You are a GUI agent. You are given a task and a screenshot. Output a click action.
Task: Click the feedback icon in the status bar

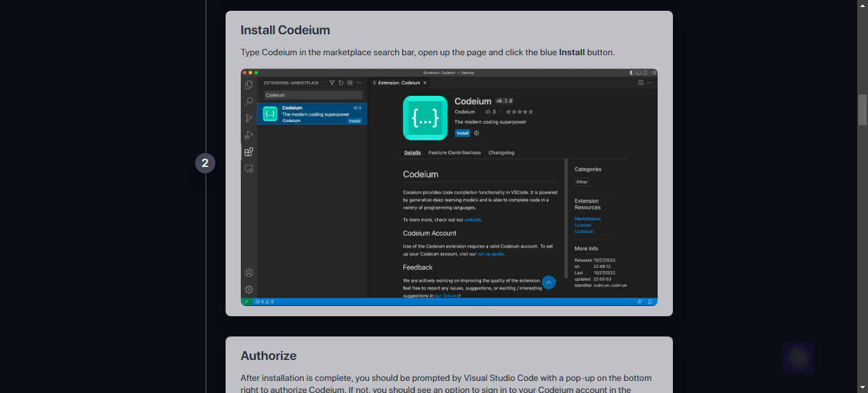640,302
